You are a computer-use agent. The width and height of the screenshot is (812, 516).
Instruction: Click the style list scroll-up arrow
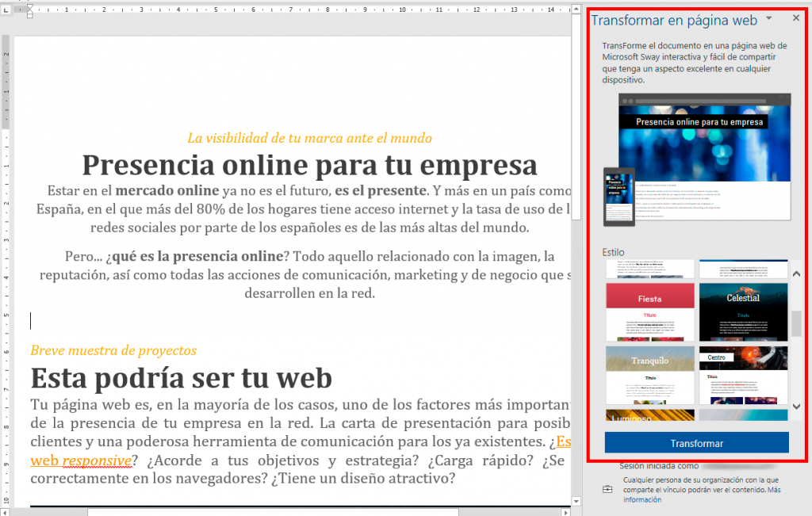pyautogui.click(x=796, y=273)
